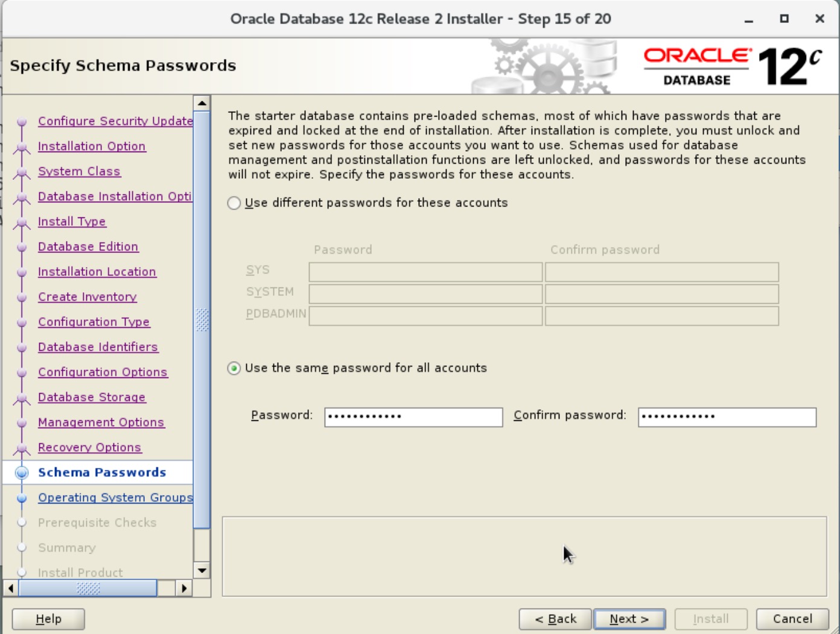Jump to Database Storage step
This screenshot has width=840, height=634.
[92, 397]
